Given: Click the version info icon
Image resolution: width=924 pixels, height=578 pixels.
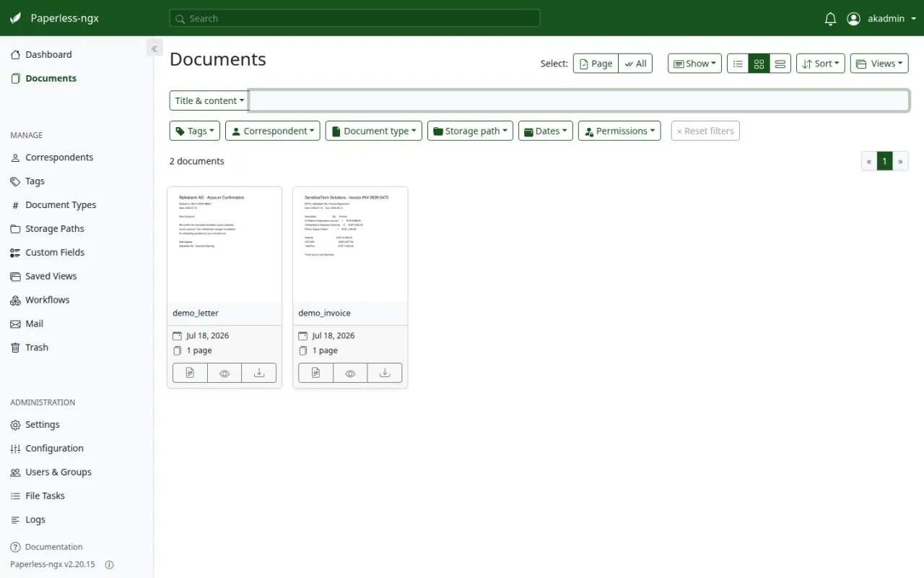Looking at the screenshot, I should (110, 565).
